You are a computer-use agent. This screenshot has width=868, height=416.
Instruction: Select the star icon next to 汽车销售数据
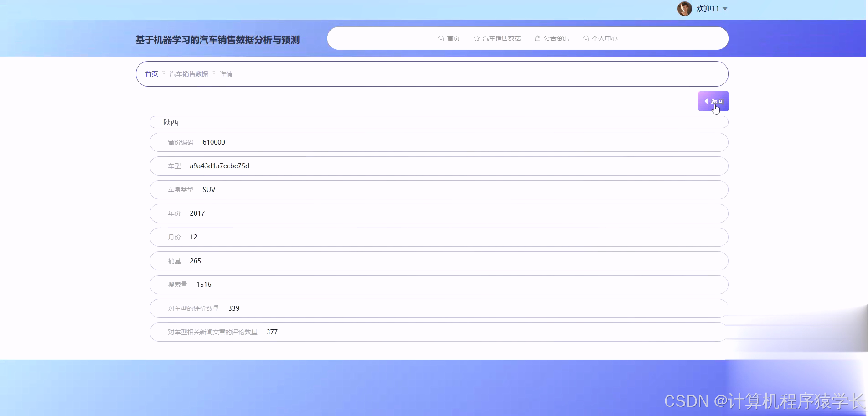click(476, 38)
